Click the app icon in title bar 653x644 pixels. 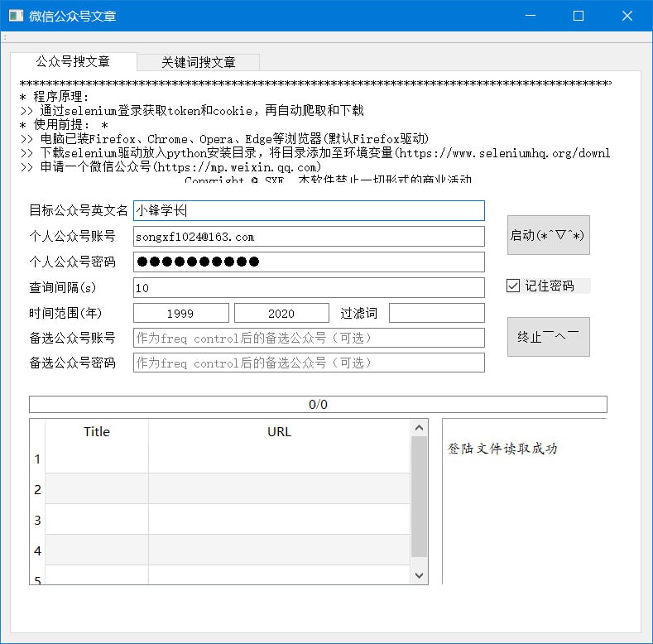coord(16,16)
